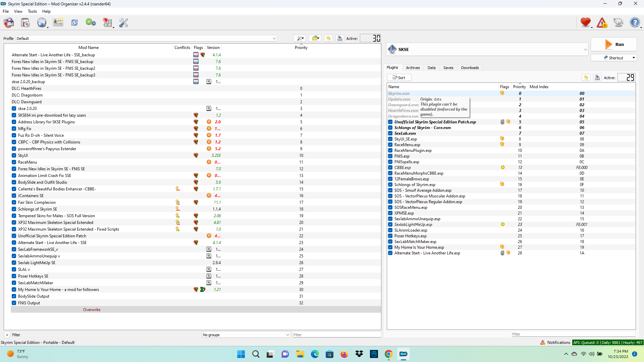
Task: Disable the Schlongs of Skyrim SE mod
Action: pyautogui.click(x=14, y=209)
